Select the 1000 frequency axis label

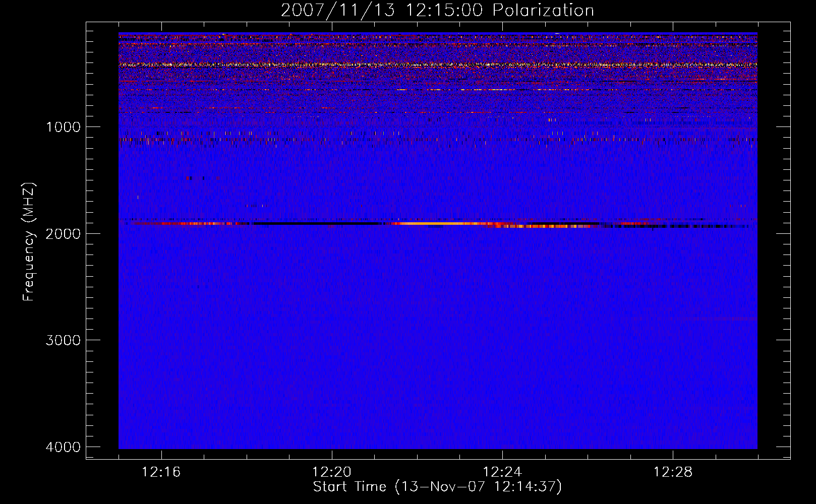pos(63,127)
